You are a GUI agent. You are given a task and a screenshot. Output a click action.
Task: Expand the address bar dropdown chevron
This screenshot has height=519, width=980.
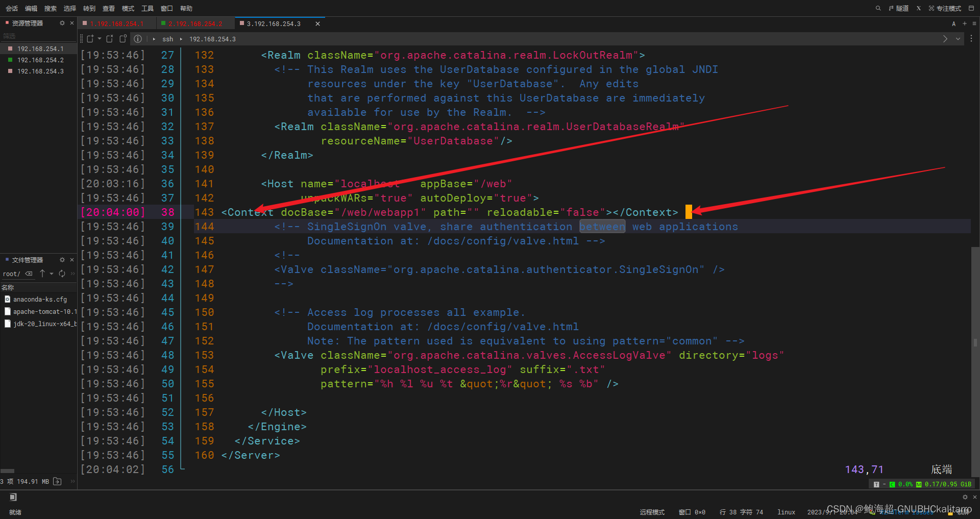coord(958,39)
